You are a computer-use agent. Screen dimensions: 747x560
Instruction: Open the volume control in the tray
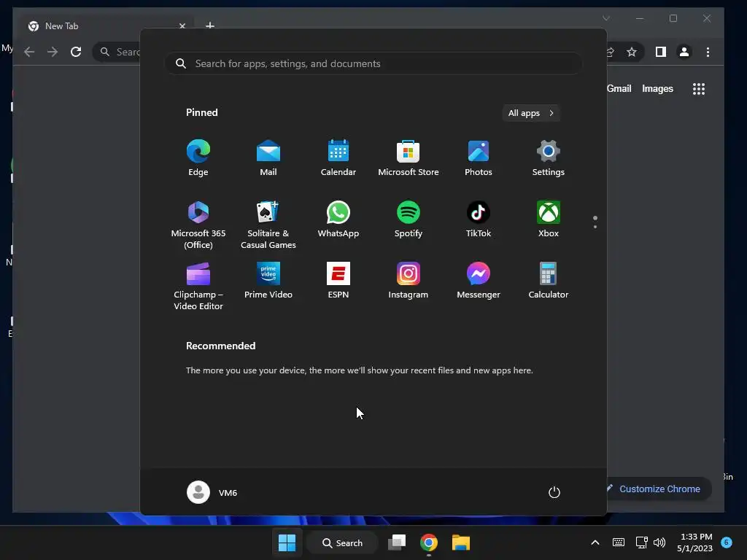pos(659,542)
